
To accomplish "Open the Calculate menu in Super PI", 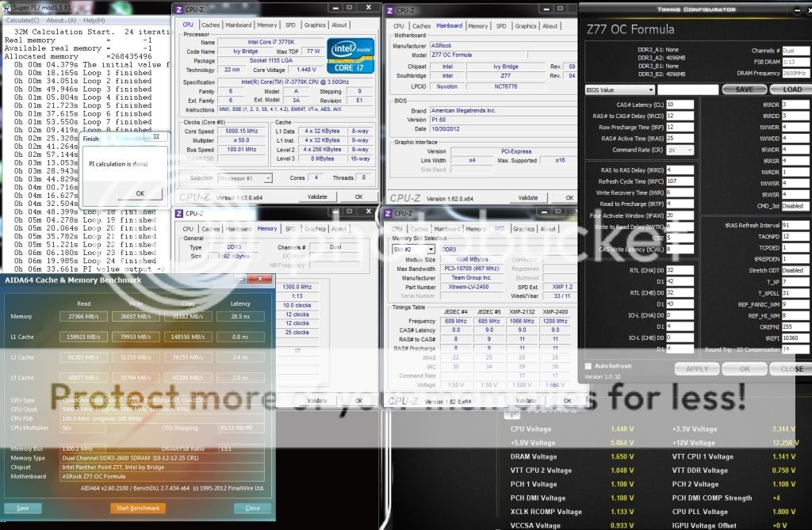I will click(22, 20).
